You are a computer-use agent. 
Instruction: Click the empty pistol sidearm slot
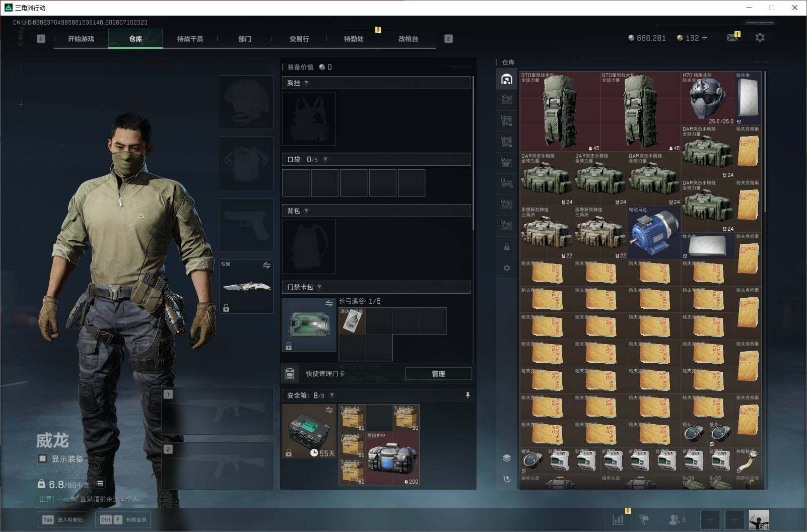click(246, 225)
